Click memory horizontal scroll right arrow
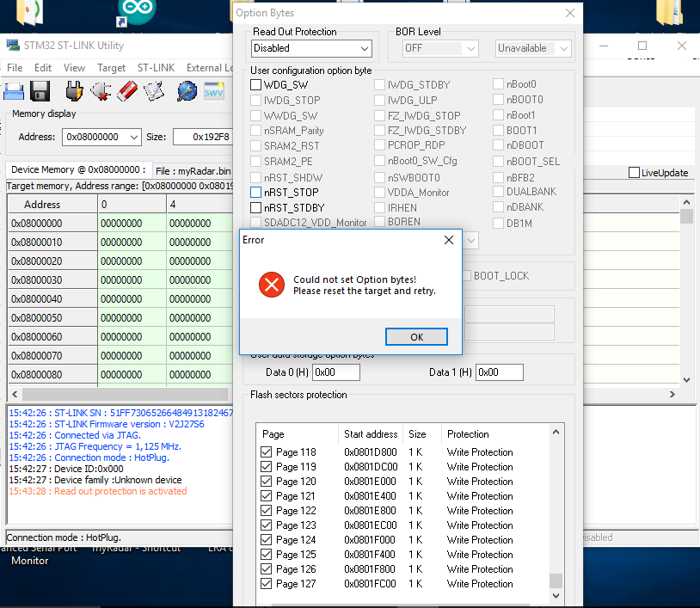This screenshot has width=700, height=608. [x=672, y=394]
